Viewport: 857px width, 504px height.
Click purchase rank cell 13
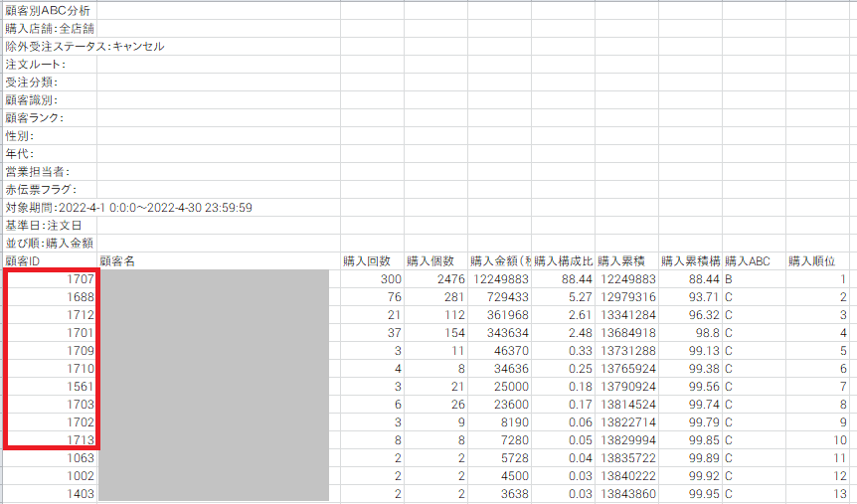pos(817,494)
